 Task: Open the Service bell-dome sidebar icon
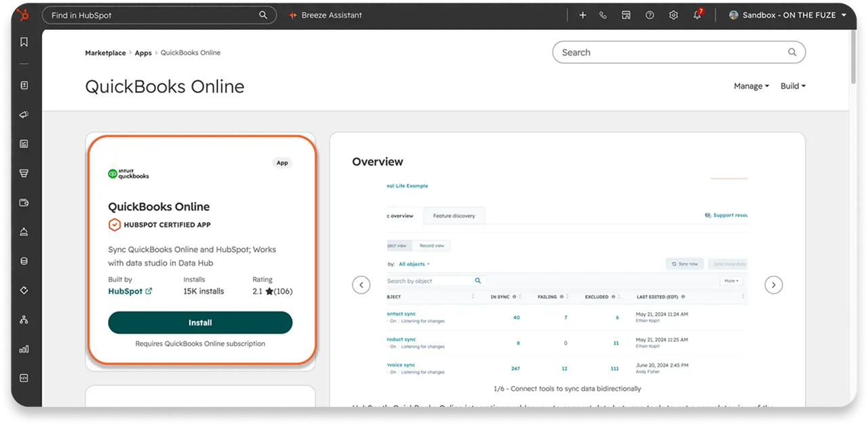point(24,231)
